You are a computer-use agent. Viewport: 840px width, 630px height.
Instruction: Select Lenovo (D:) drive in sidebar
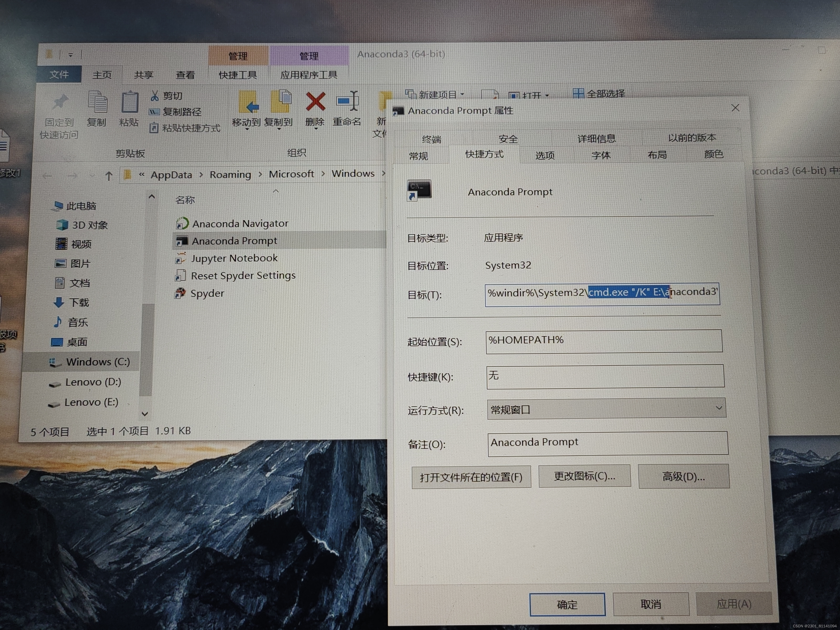tap(85, 382)
